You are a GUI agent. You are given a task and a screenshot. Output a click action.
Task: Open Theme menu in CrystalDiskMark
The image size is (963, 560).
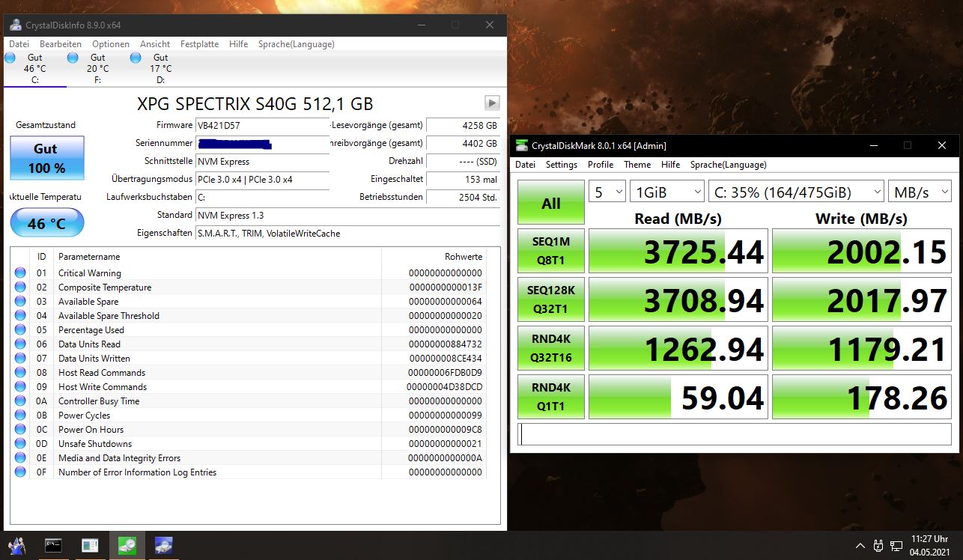637,165
